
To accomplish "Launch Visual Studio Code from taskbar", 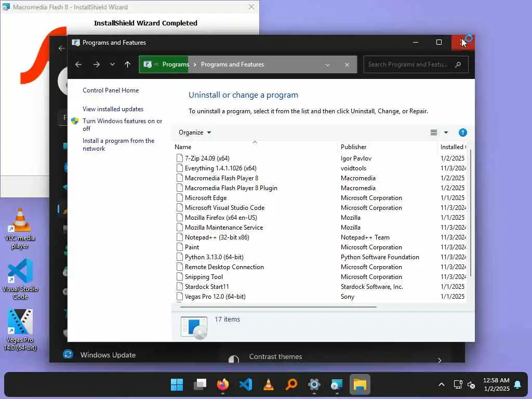I will tap(246, 384).
